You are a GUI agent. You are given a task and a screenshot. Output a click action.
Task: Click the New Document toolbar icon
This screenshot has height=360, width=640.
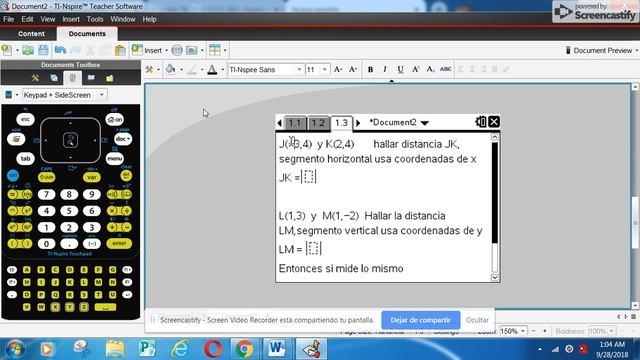pos(7,50)
